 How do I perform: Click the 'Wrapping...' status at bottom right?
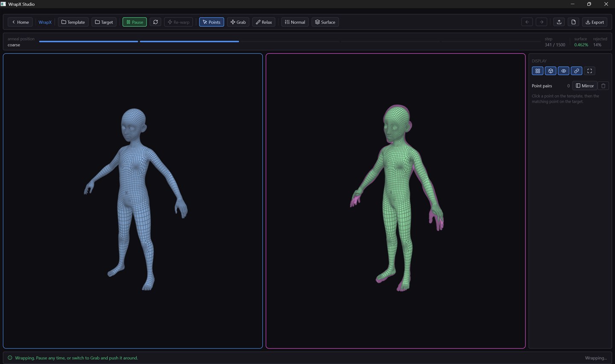[x=596, y=358]
